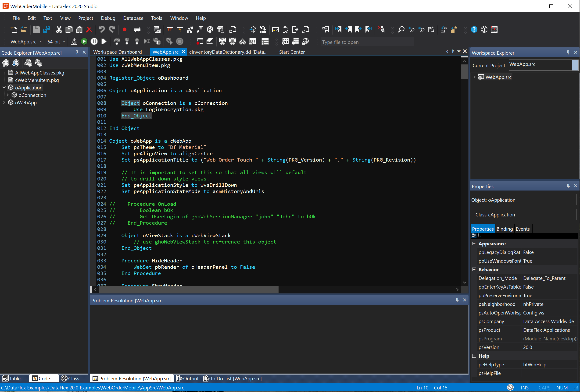Switch to cInventoryDataDictionary.dd tab

click(x=228, y=52)
